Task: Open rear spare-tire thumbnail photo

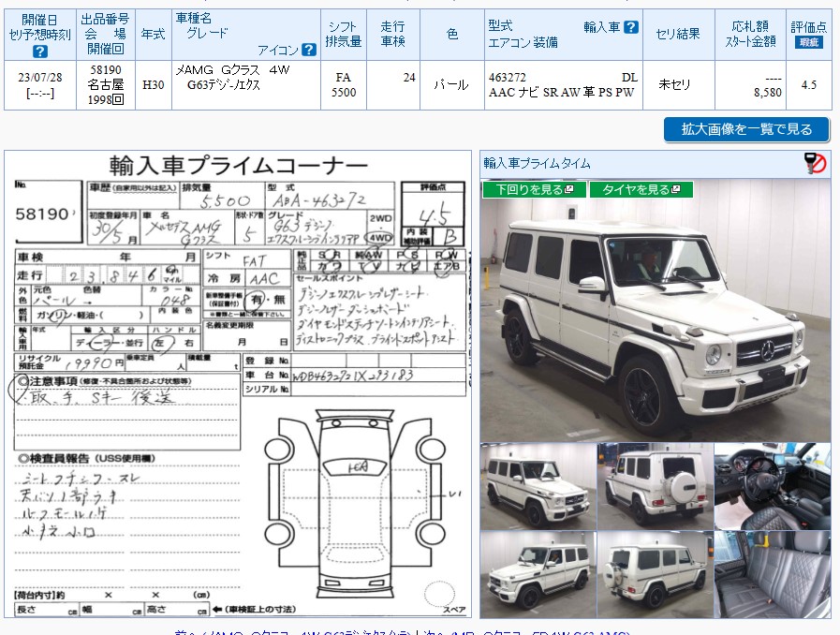Action: pyautogui.click(x=656, y=486)
